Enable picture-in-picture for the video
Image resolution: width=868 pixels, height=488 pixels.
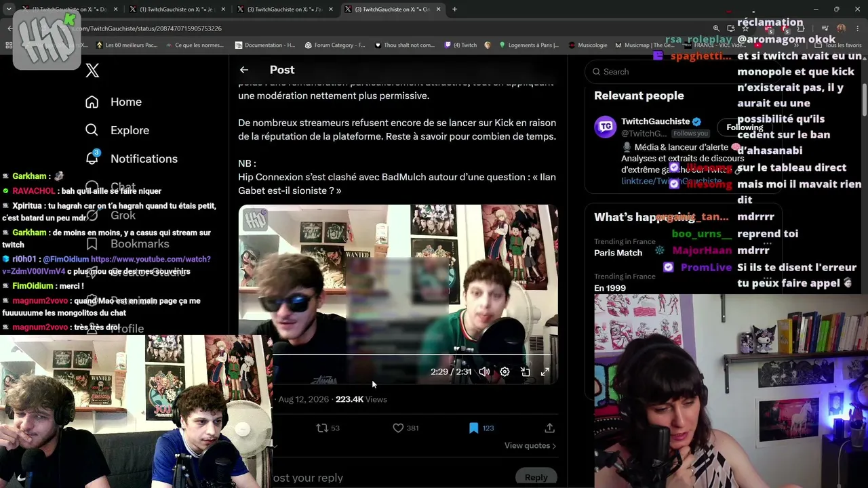pos(525,372)
